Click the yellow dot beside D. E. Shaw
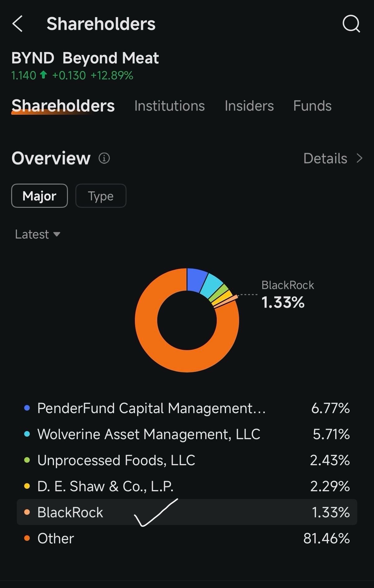 click(x=27, y=486)
